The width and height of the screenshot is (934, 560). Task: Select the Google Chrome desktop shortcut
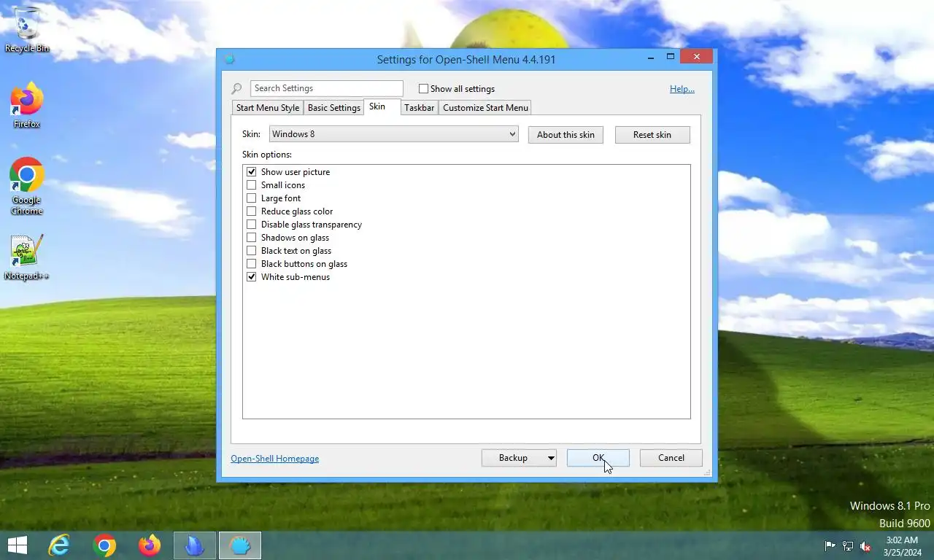[27, 187]
